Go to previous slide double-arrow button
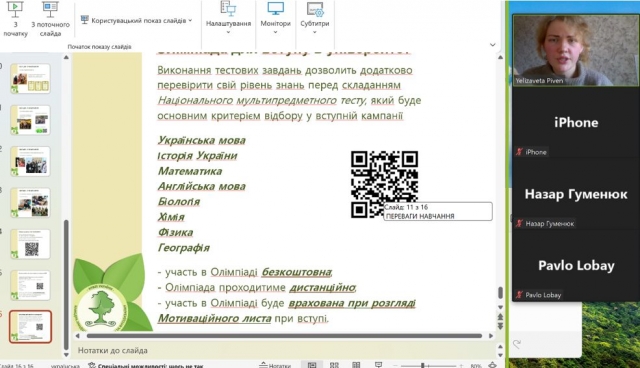The width and height of the screenshot is (640, 368). pyautogui.click(x=500, y=317)
